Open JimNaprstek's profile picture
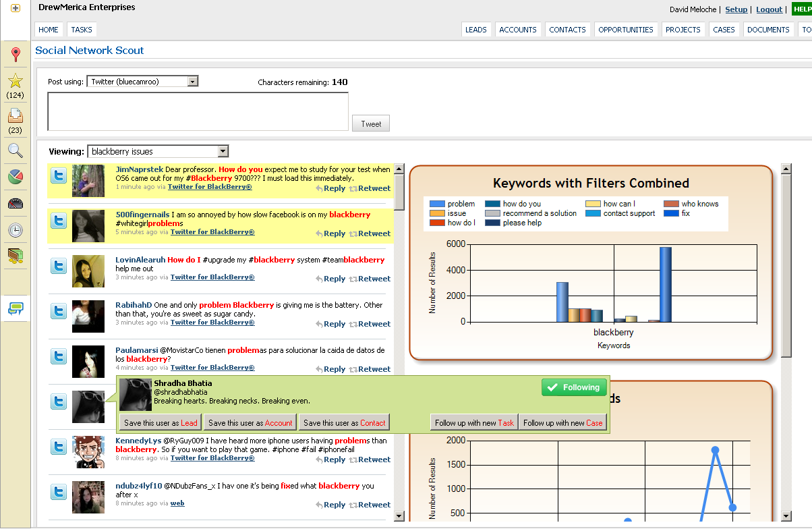This screenshot has width=812, height=529. click(x=88, y=181)
